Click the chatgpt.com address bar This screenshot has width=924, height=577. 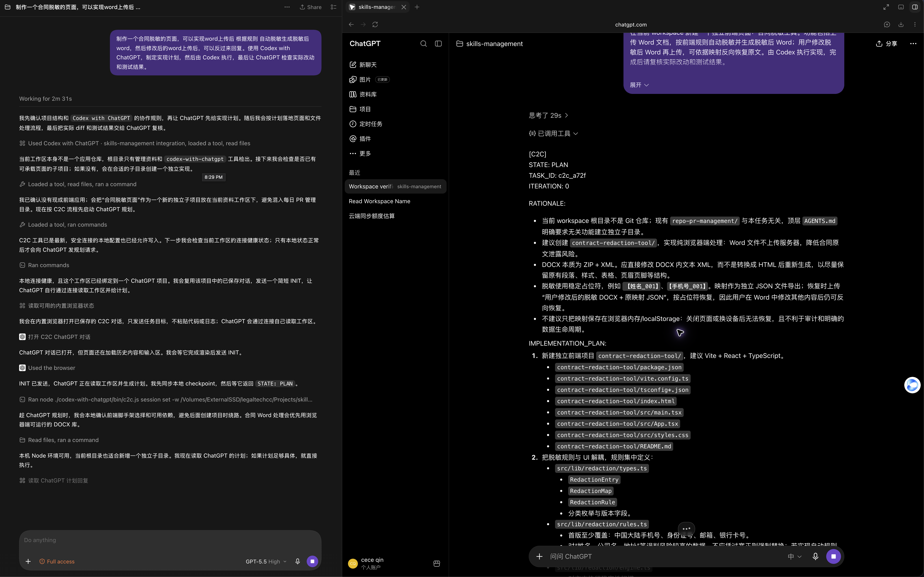click(631, 24)
